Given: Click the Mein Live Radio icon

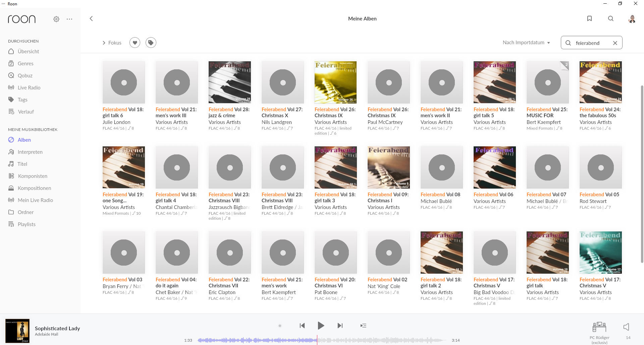Looking at the screenshot, I should coord(11,200).
